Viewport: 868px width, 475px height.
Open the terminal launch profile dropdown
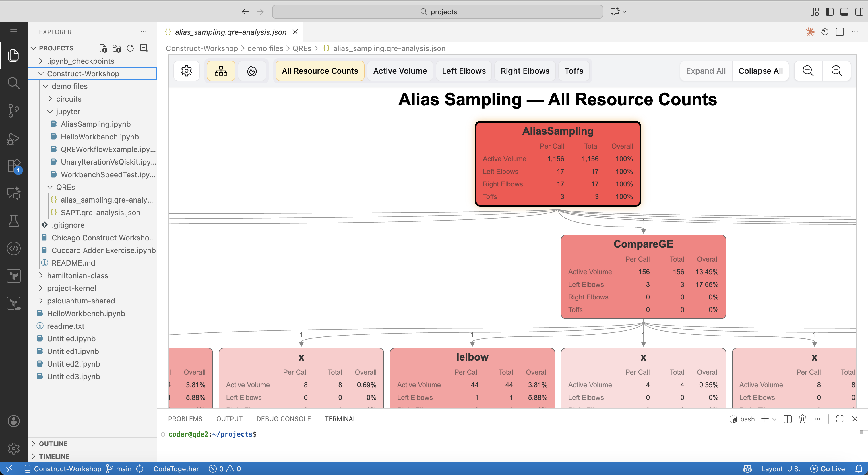pyautogui.click(x=774, y=419)
